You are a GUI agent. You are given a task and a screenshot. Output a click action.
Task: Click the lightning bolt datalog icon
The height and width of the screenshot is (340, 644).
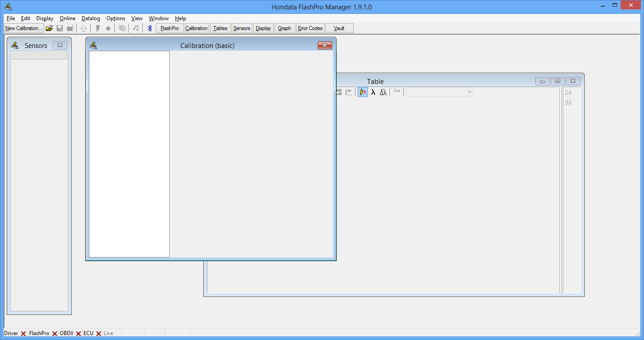click(97, 28)
